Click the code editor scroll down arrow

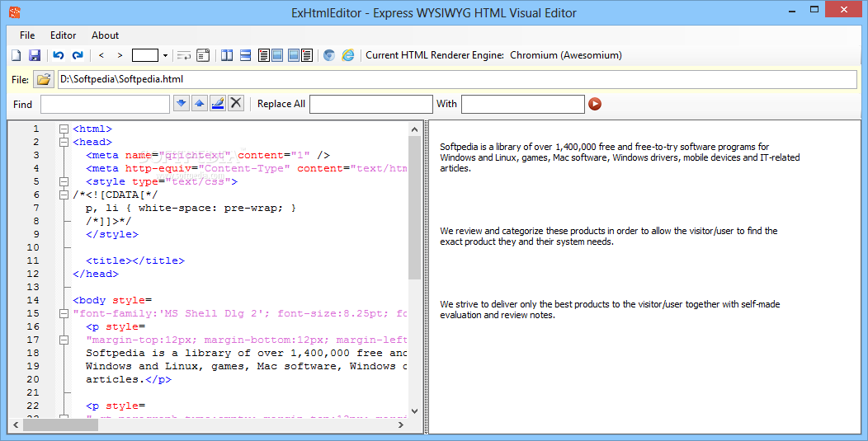[x=415, y=411]
